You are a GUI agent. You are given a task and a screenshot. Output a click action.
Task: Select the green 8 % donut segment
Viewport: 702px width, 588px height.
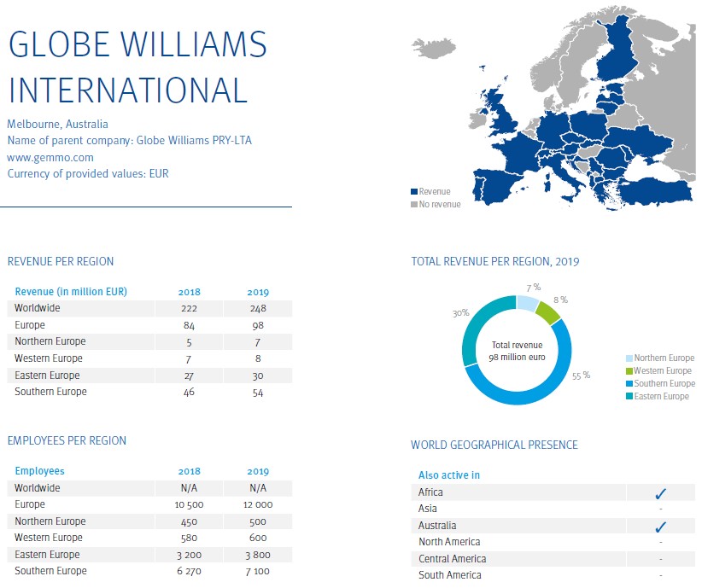(549, 310)
